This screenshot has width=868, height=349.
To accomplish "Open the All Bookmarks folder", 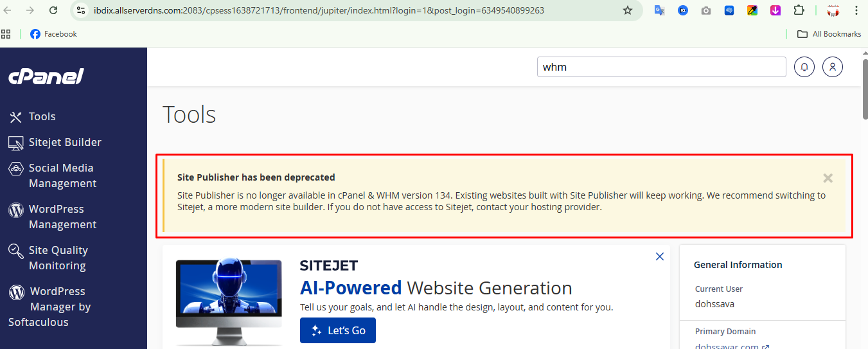I will point(829,34).
